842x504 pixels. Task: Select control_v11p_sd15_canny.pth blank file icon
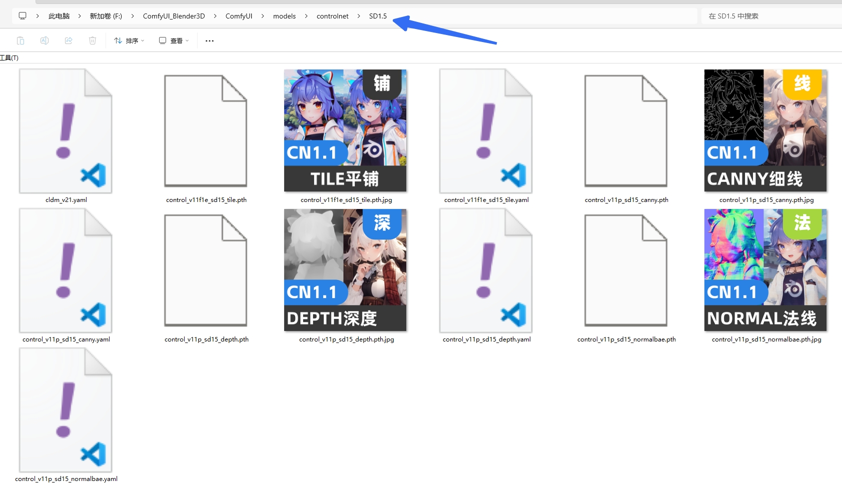626,131
